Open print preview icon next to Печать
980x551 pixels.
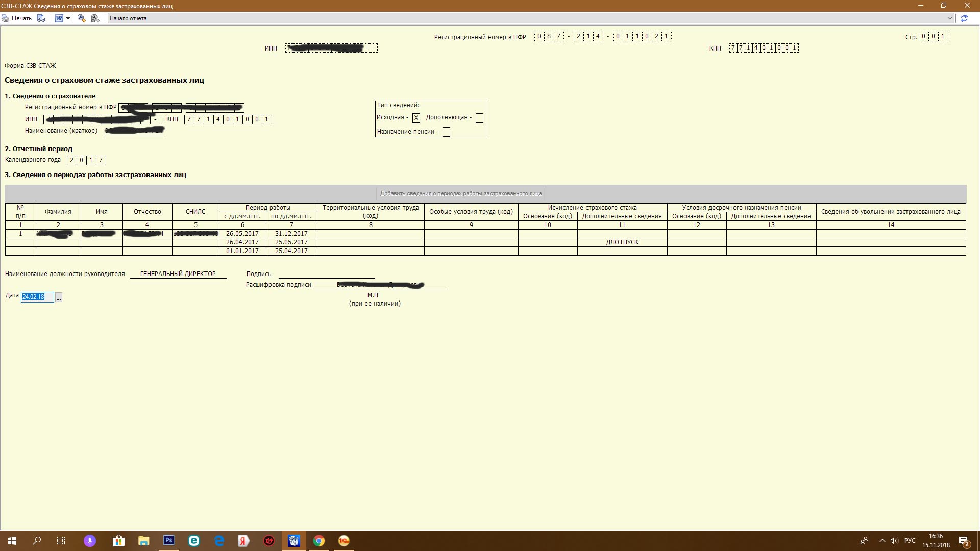[41, 18]
